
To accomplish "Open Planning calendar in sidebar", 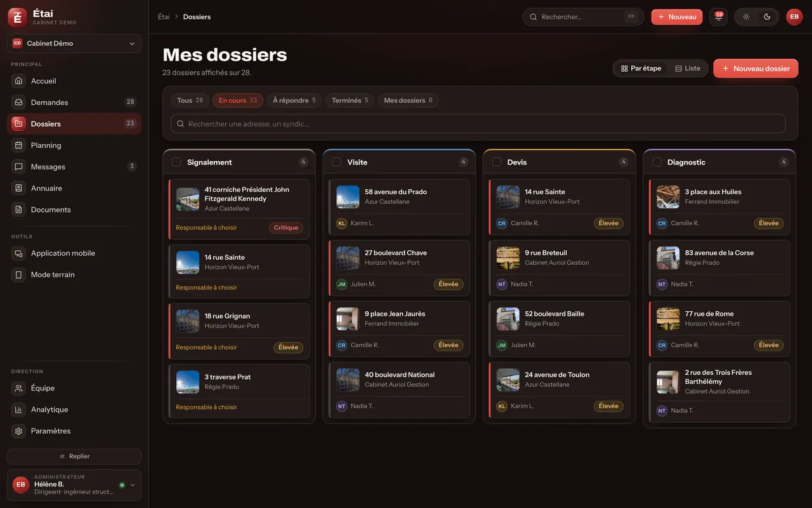I will point(74,145).
